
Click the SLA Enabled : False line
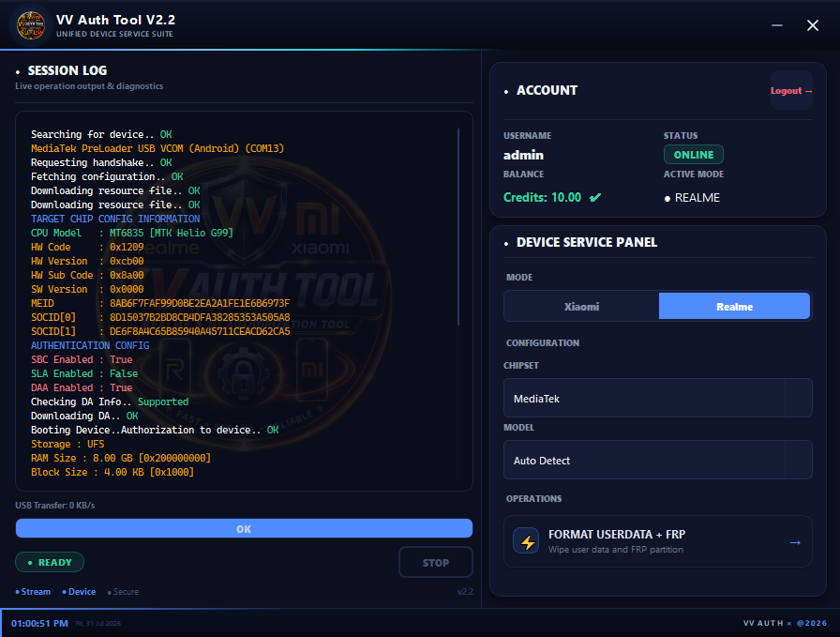click(84, 373)
